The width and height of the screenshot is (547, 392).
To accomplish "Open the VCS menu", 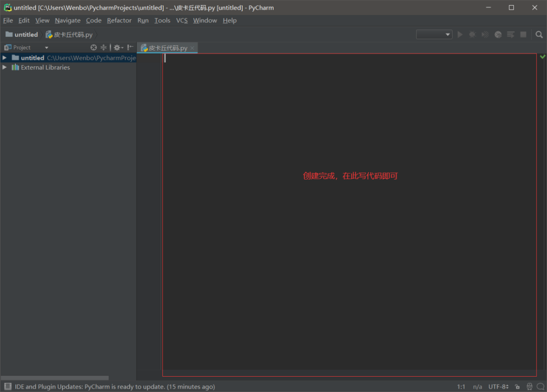I will 182,20.
